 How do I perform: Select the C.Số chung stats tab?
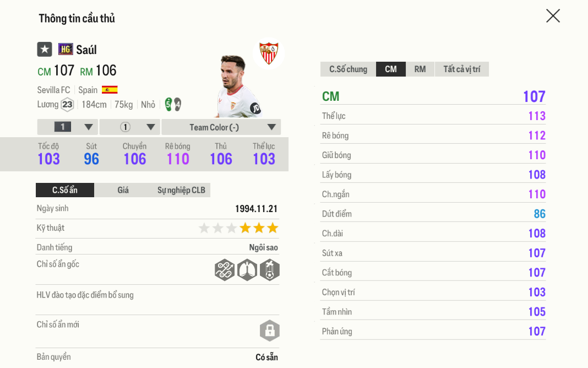pyautogui.click(x=348, y=69)
